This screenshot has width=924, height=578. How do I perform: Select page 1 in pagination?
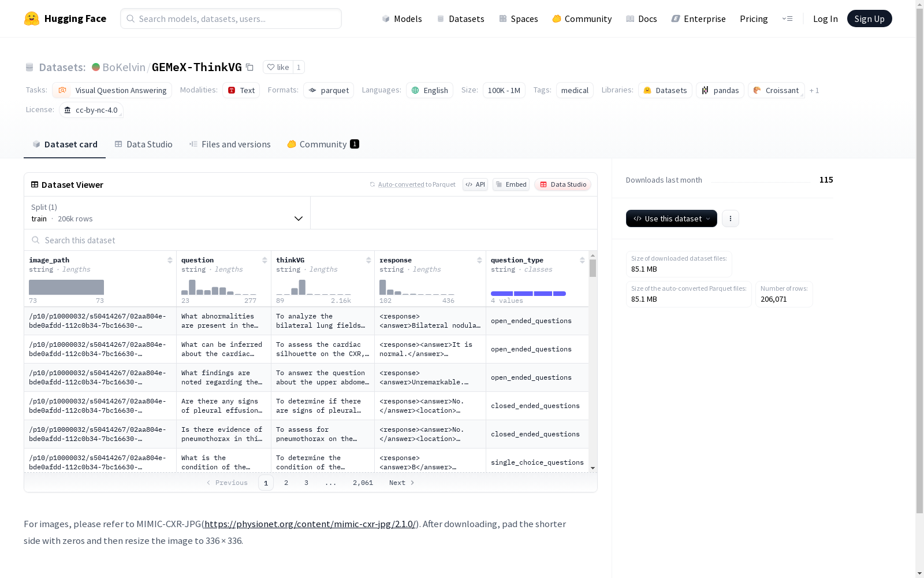[x=266, y=483]
